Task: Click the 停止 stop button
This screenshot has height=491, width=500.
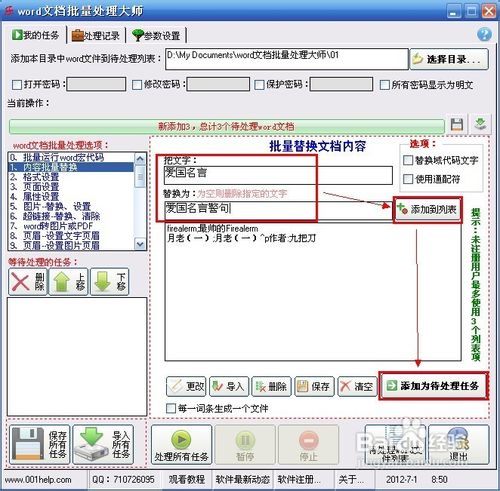Action: click(x=308, y=445)
